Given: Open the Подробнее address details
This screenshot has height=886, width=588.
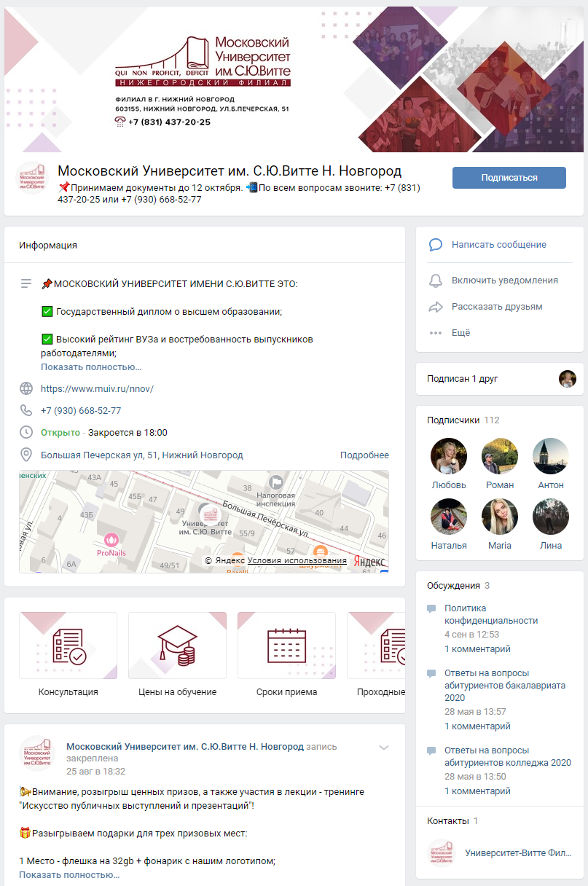Looking at the screenshot, I should coord(364,455).
